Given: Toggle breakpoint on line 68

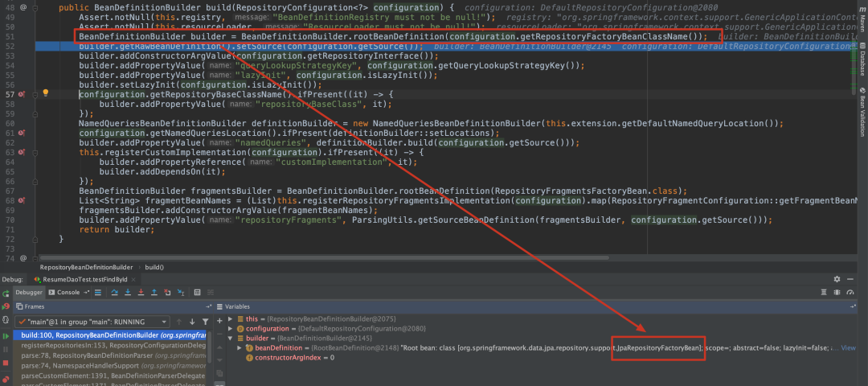Looking at the screenshot, I should point(22,200).
